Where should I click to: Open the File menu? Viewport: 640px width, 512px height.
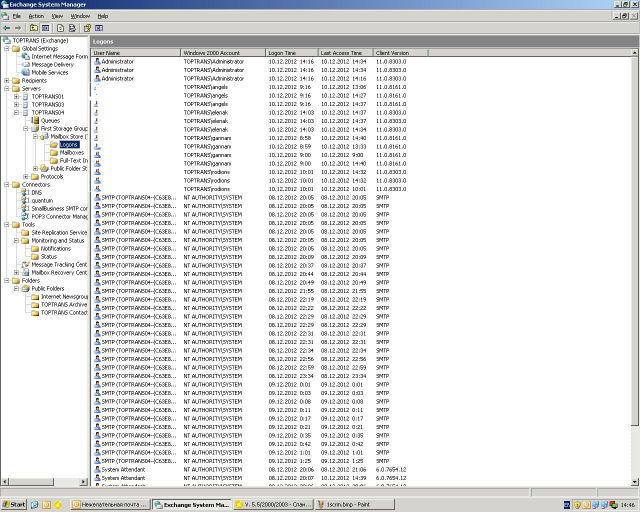pyautogui.click(x=16, y=16)
